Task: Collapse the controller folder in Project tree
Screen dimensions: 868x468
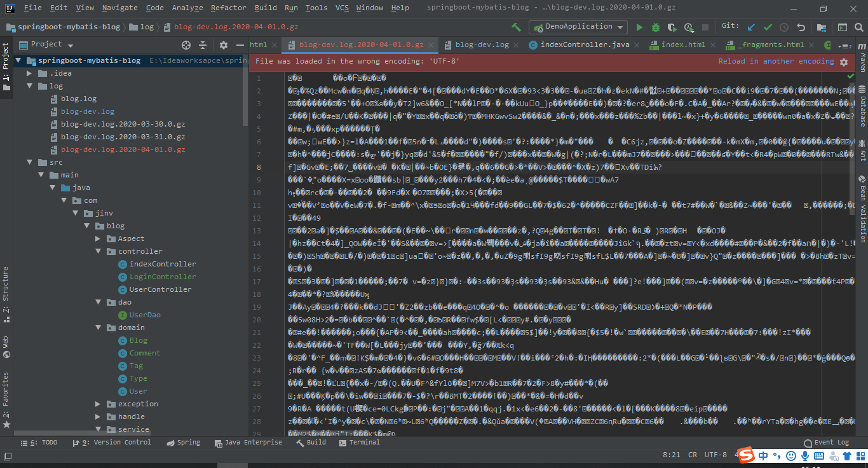Action: 98,251
